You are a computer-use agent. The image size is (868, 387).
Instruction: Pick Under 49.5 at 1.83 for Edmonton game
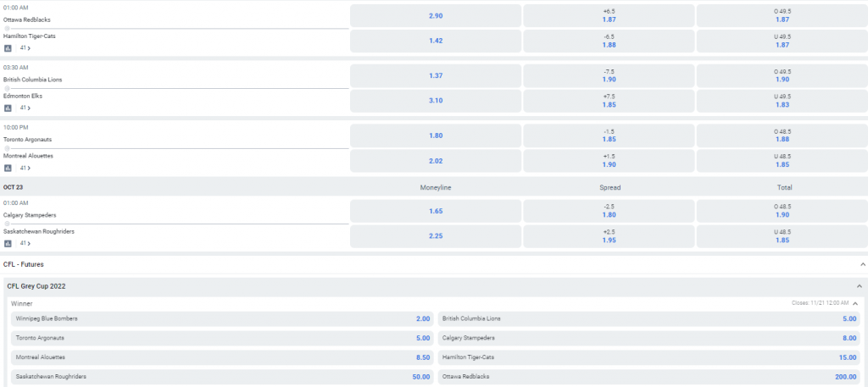coord(782,101)
